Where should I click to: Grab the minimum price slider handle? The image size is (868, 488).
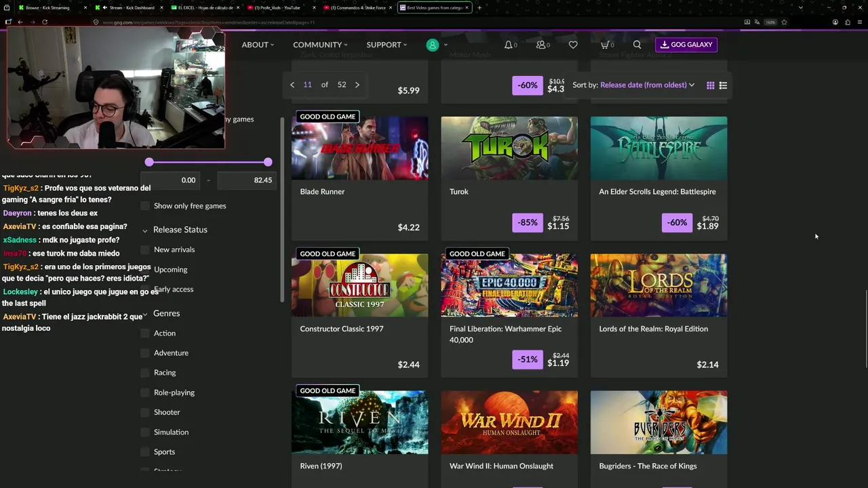[149, 162]
